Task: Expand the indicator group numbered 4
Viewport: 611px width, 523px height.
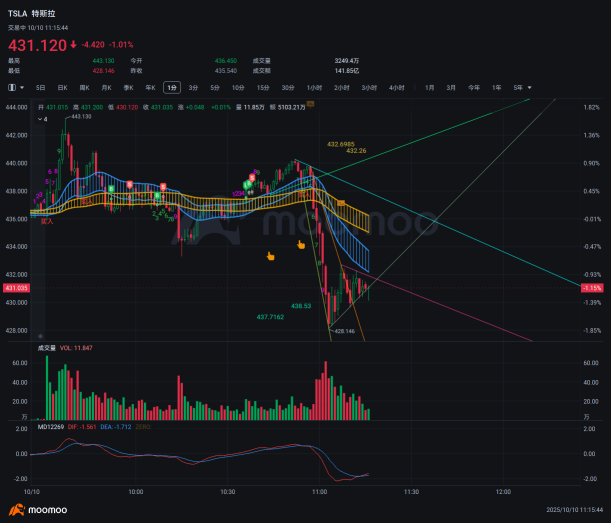Action: click(42, 119)
